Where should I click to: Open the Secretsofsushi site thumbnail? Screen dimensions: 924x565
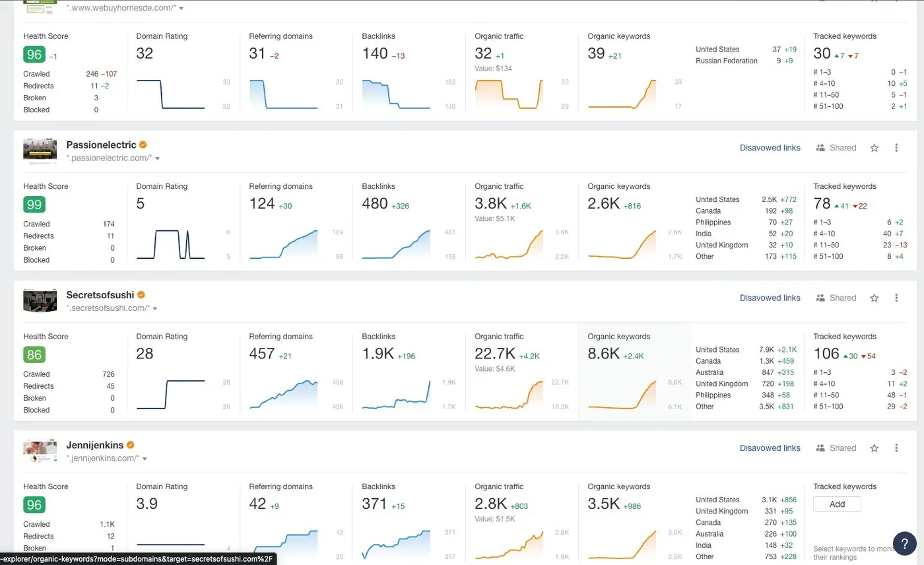click(x=40, y=300)
